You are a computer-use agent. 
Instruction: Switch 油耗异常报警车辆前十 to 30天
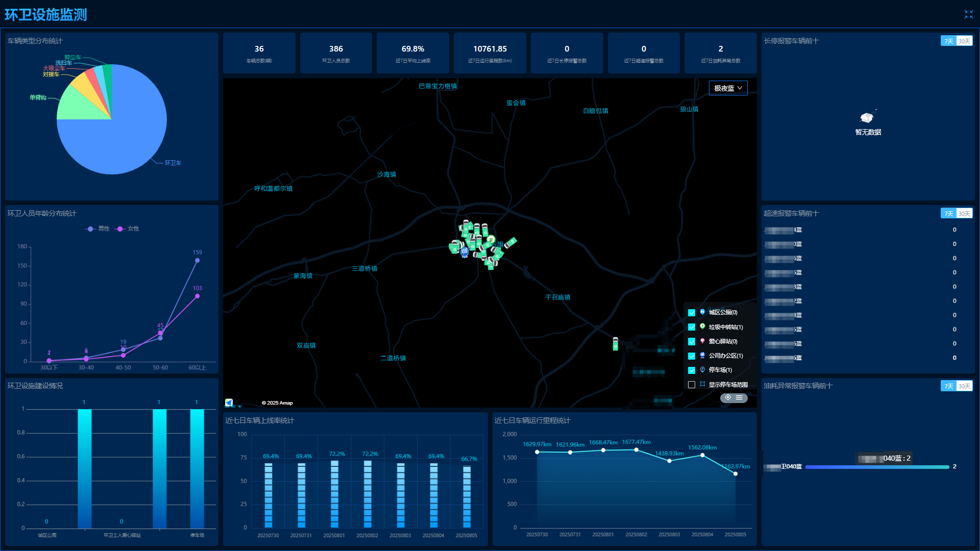click(x=964, y=386)
